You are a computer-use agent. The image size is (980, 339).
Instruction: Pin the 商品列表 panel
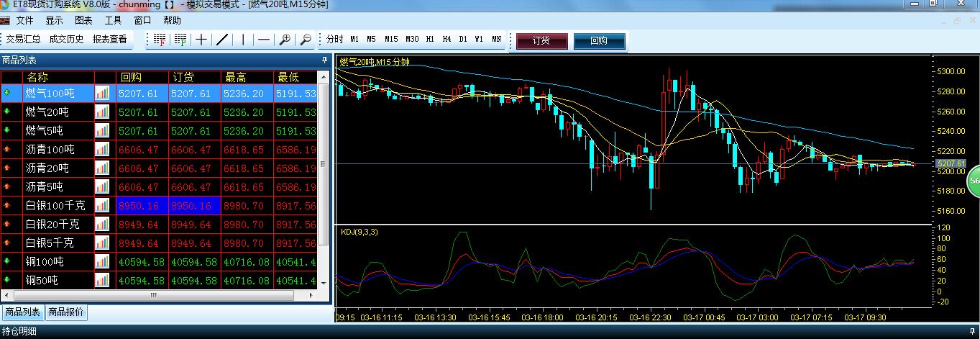pos(324,60)
